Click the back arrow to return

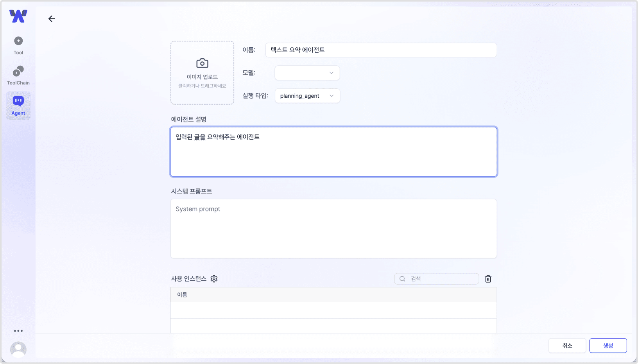click(x=52, y=18)
